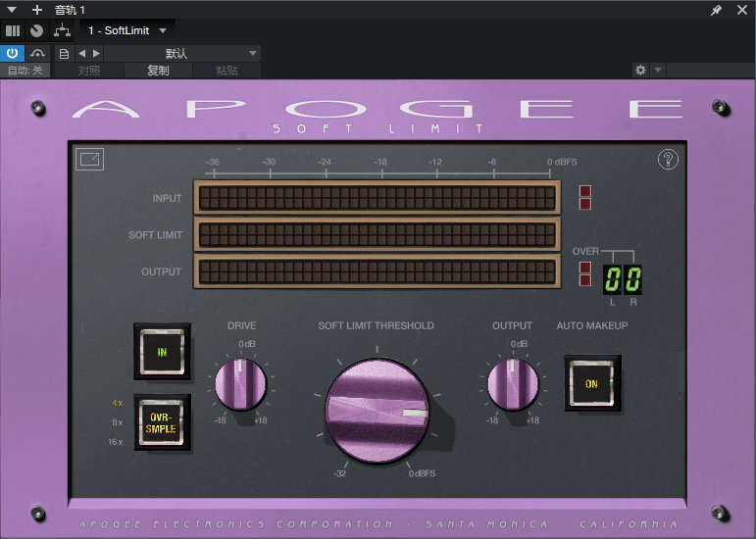Image resolution: width=756 pixels, height=539 pixels.
Task: Click the round macro knob icon
Action: (36, 30)
